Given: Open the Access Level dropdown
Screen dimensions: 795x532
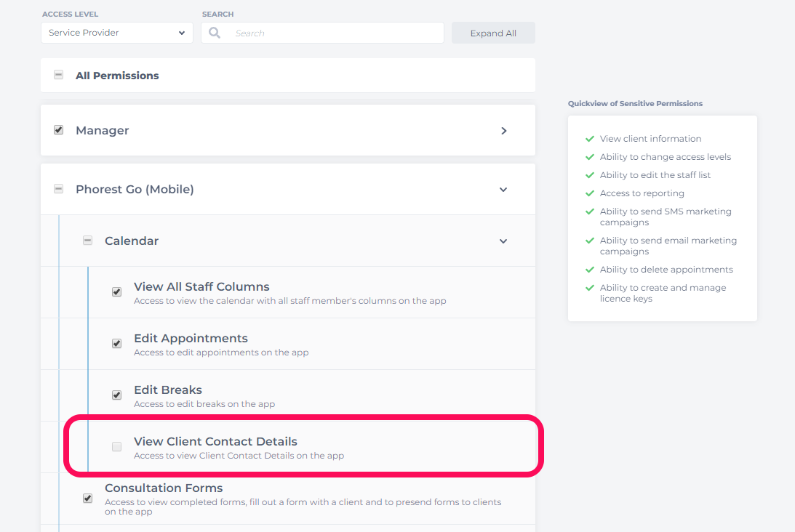Looking at the screenshot, I should pos(116,33).
